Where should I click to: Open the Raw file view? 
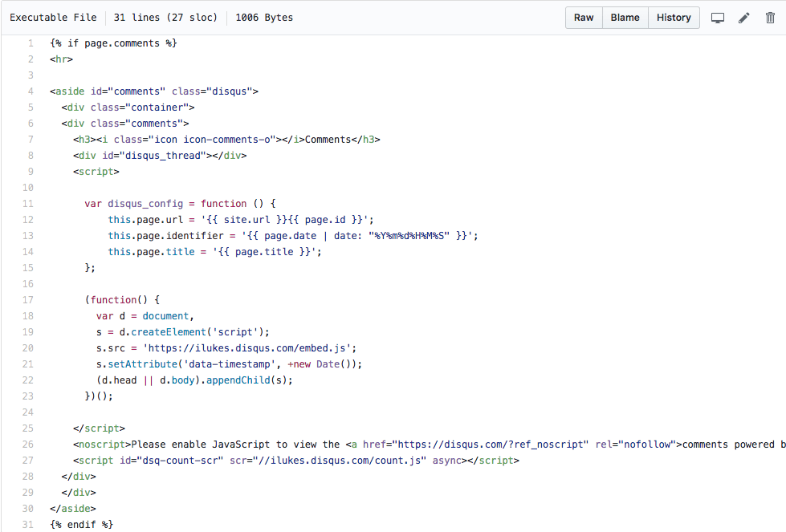tap(584, 18)
